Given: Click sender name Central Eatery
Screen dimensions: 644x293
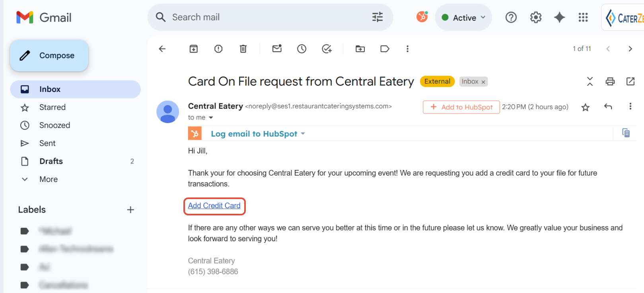Looking at the screenshot, I should (216, 106).
